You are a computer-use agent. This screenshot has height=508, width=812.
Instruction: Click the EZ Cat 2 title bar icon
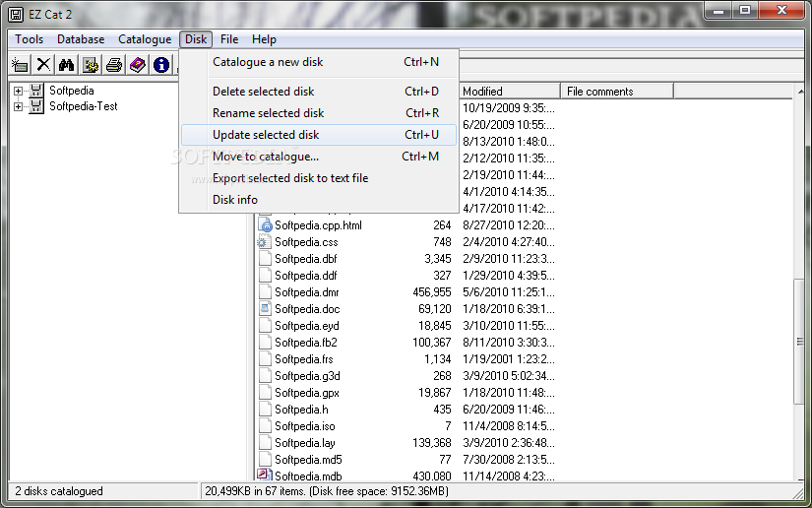(x=16, y=15)
